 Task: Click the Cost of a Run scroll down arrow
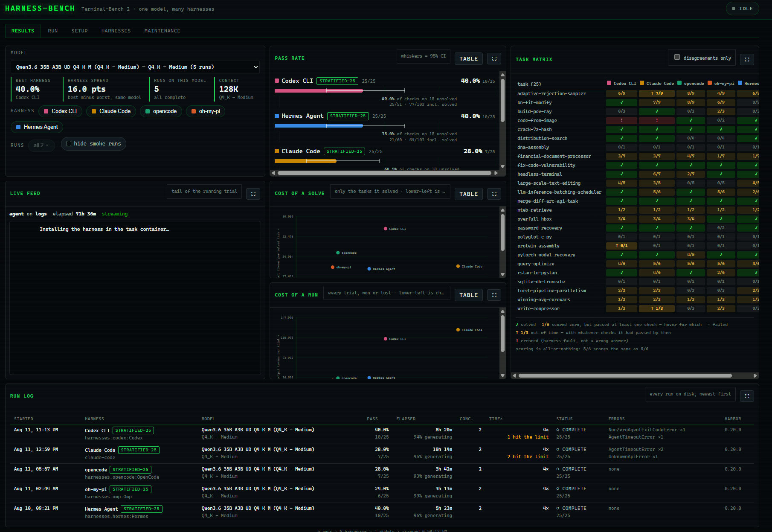point(502,376)
